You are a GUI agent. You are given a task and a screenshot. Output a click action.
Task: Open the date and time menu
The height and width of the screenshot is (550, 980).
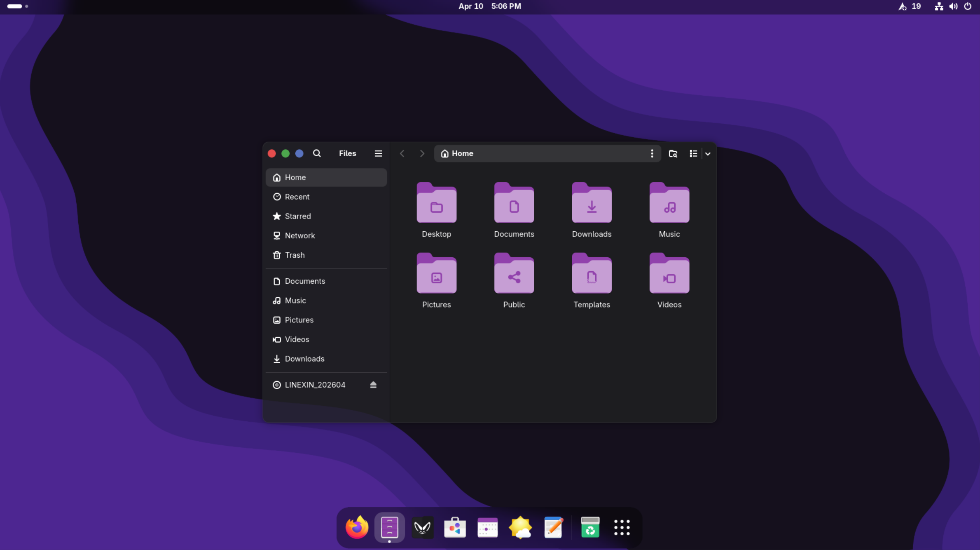pyautogui.click(x=490, y=6)
